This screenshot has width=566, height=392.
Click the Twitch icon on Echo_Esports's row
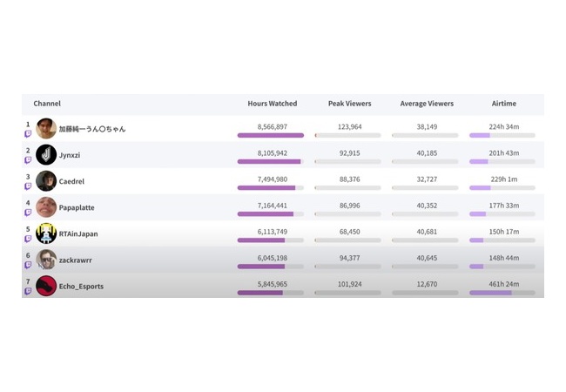[28, 291]
